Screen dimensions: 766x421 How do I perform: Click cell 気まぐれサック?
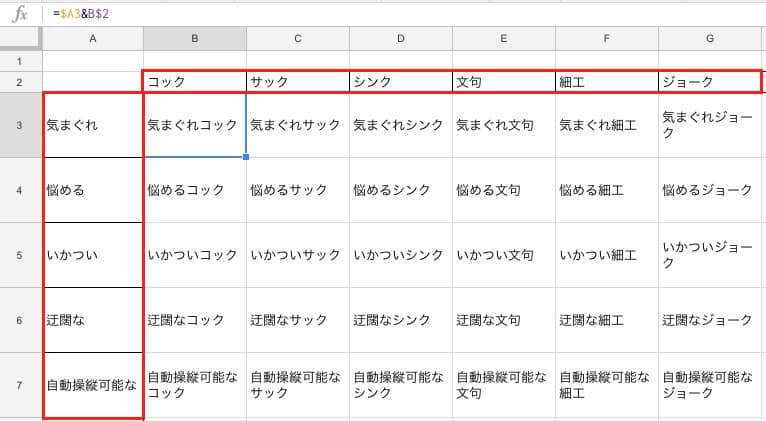click(x=298, y=125)
